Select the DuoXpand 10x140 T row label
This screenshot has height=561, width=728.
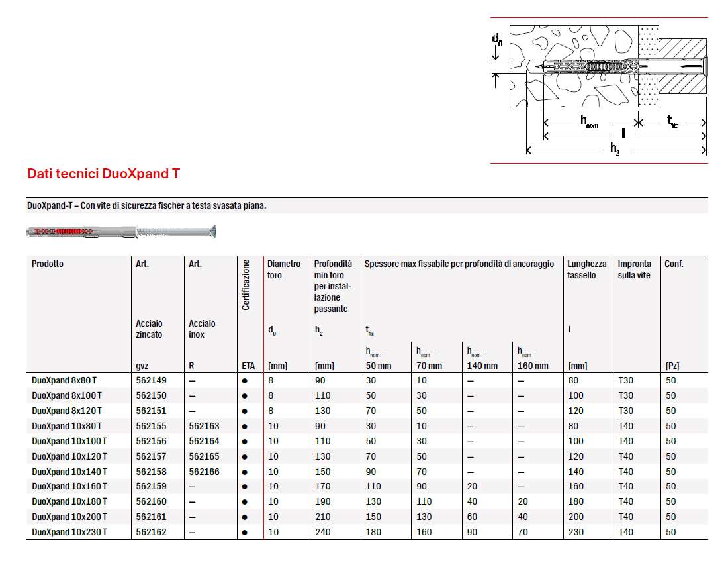click(69, 472)
